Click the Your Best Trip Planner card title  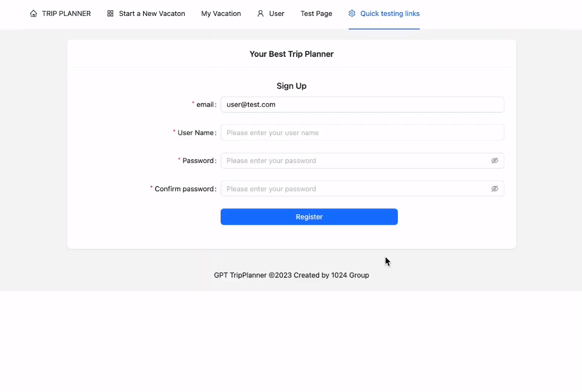(291, 54)
